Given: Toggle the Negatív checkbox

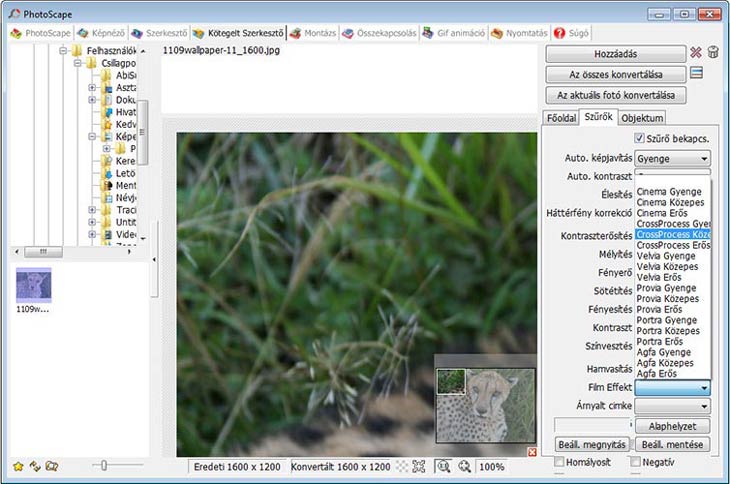Looking at the screenshot, I should pyautogui.click(x=635, y=462).
